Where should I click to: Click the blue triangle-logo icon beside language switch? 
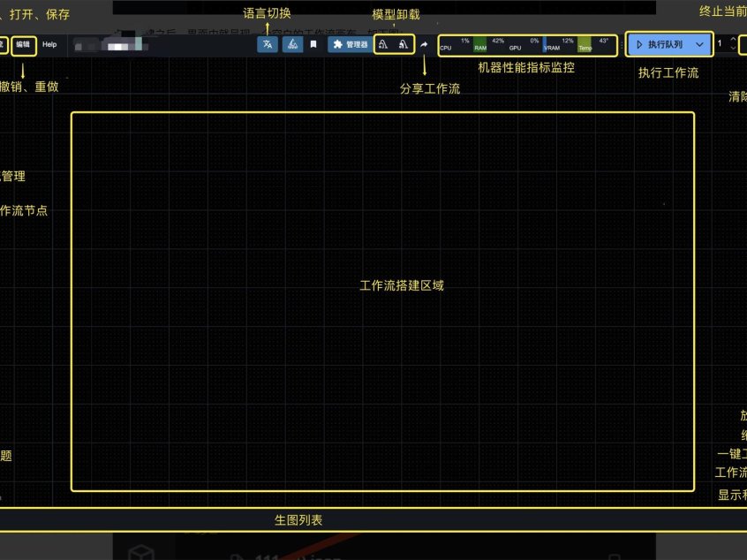click(x=292, y=45)
